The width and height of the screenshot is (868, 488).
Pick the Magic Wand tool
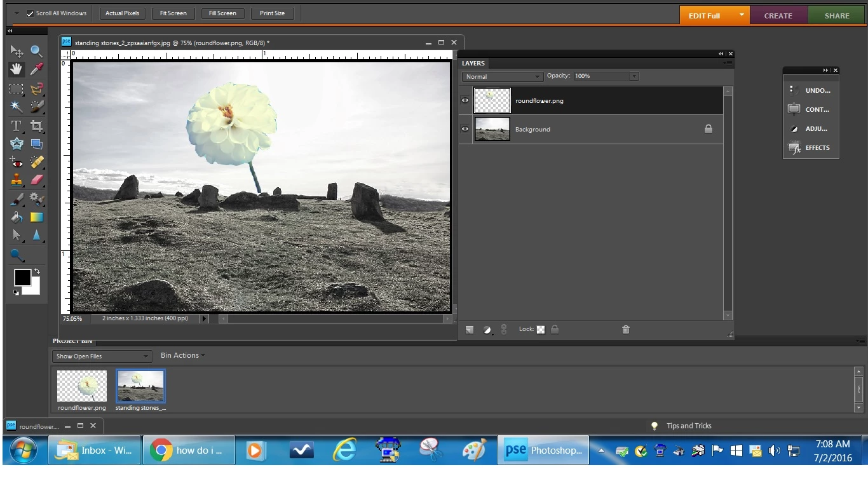tap(17, 107)
